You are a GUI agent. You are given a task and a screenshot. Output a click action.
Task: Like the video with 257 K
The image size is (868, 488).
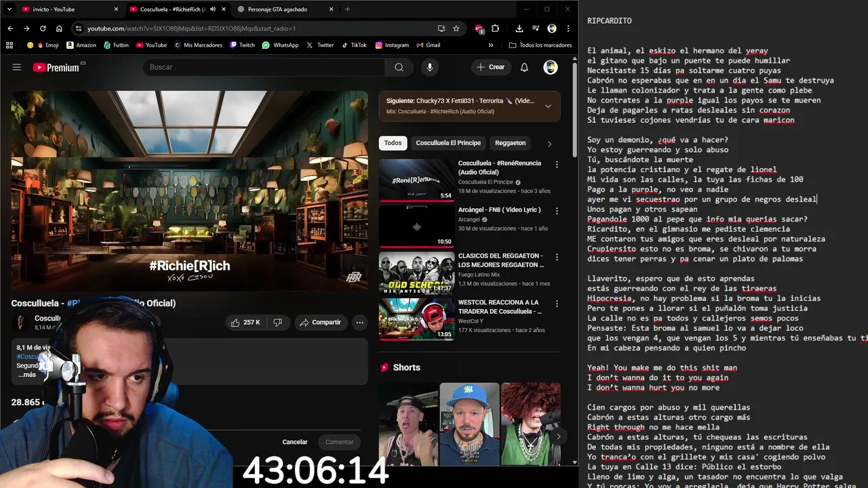tap(245, 323)
